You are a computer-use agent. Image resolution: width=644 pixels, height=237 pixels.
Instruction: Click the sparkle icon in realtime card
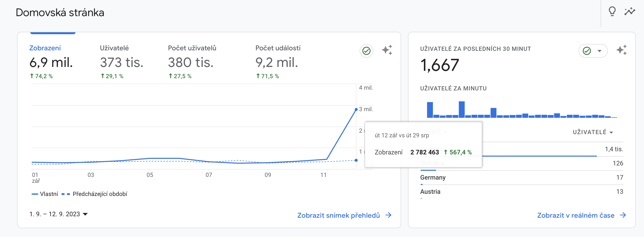621,50
